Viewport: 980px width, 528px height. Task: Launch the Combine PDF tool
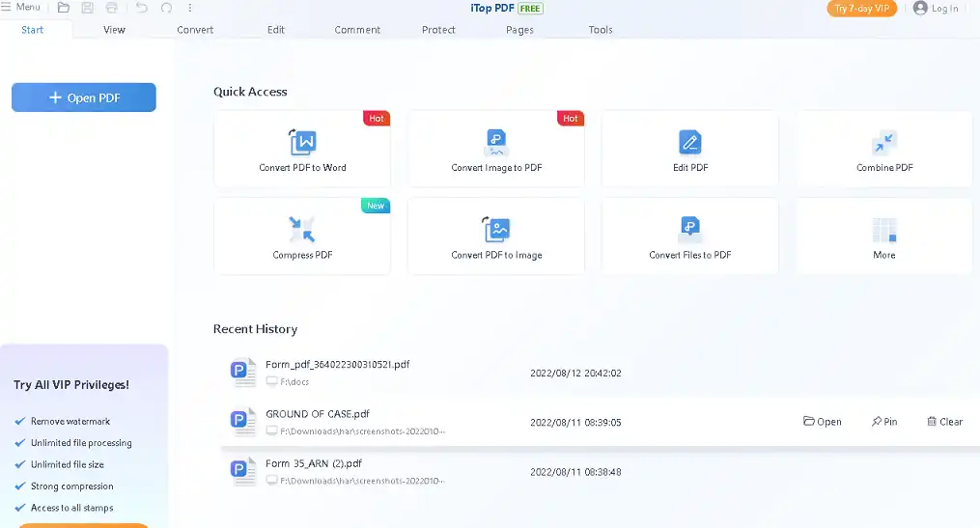(883, 144)
